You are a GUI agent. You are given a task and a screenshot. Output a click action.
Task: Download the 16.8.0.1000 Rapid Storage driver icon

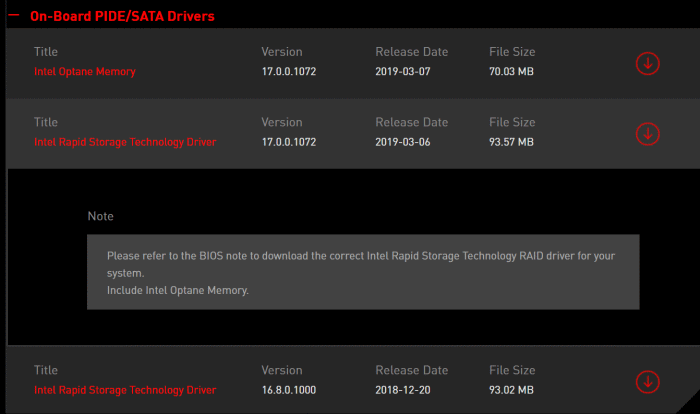647,382
